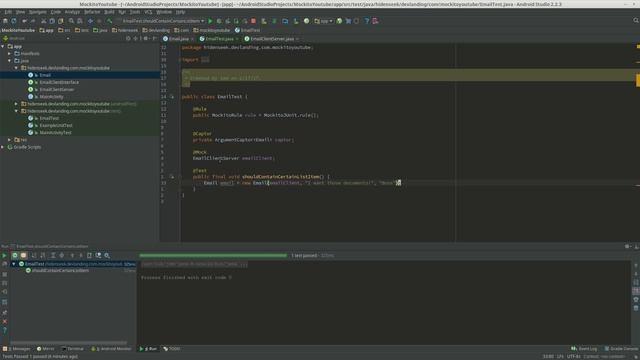Screen dimensions: 640x360
Task: Click the Cut scissors icon in toolbar
Action: pyautogui.click(x=43, y=21)
